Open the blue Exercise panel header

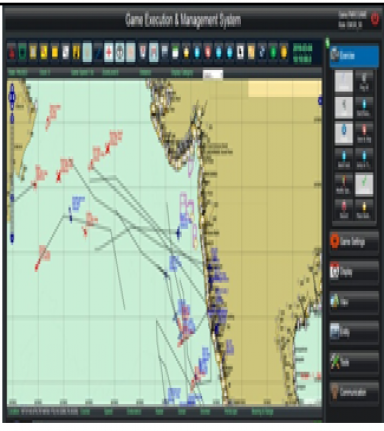tap(354, 56)
